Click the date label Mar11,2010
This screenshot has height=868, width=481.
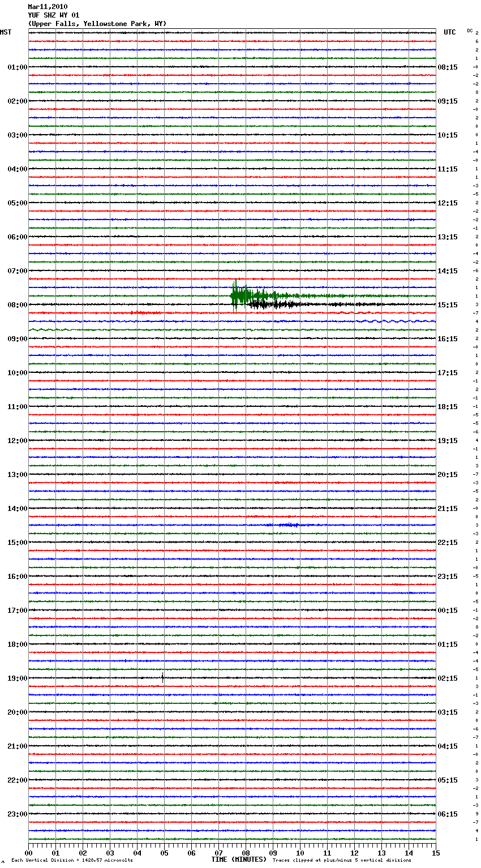(48, 7)
